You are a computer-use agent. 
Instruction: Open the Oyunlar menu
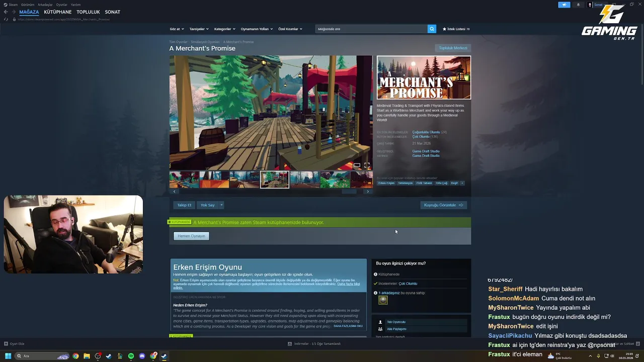pos(61,5)
